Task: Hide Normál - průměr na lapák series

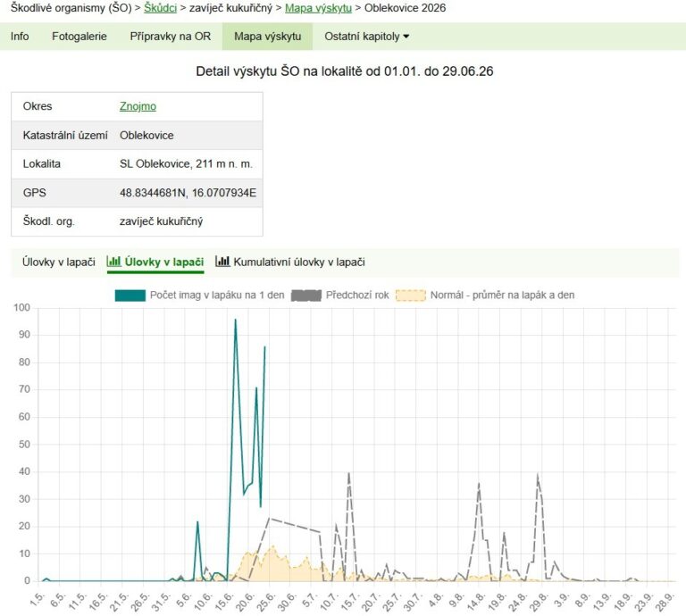Action: pos(502,296)
